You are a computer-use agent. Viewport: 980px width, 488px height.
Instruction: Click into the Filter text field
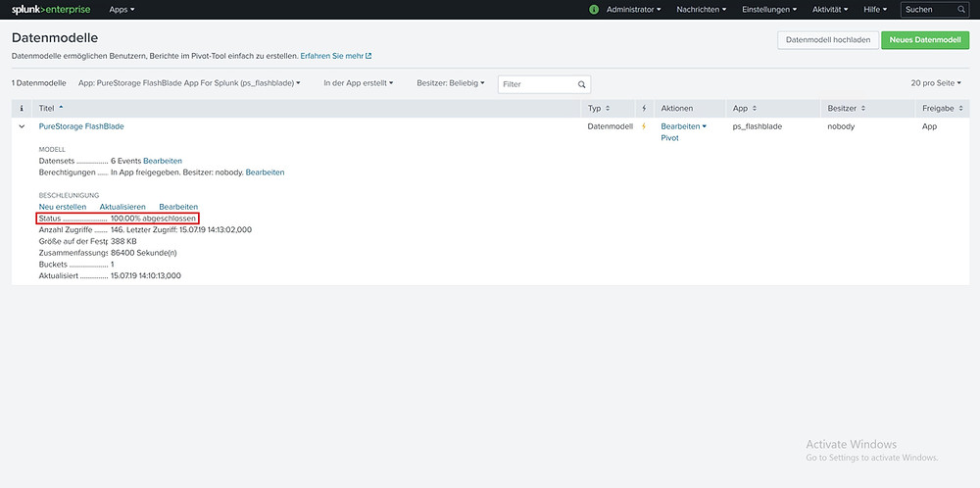tap(544, 84)
